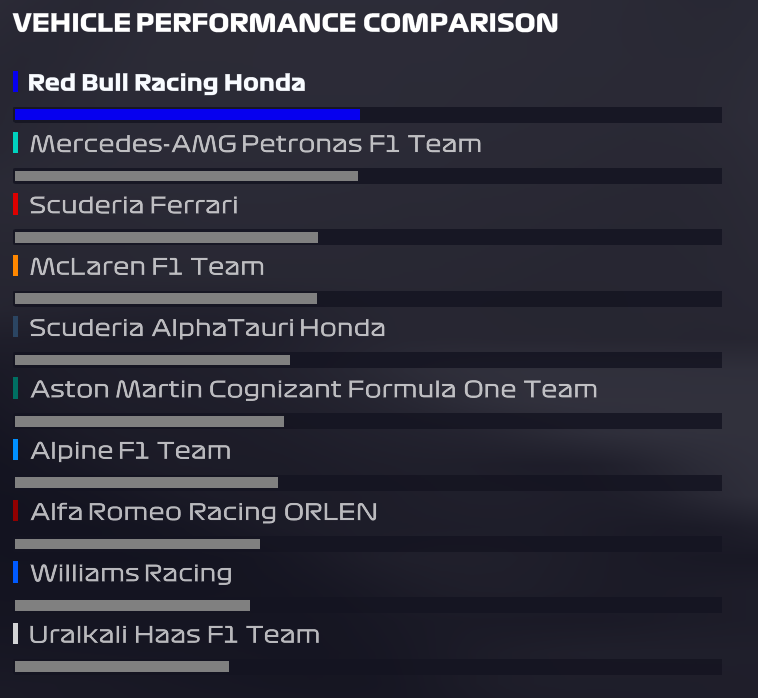This screenshot has height=698, width=758.
Task: Click the Uralkali Haas performance bar
Action: pyautogui.click(x=122, y=666)
